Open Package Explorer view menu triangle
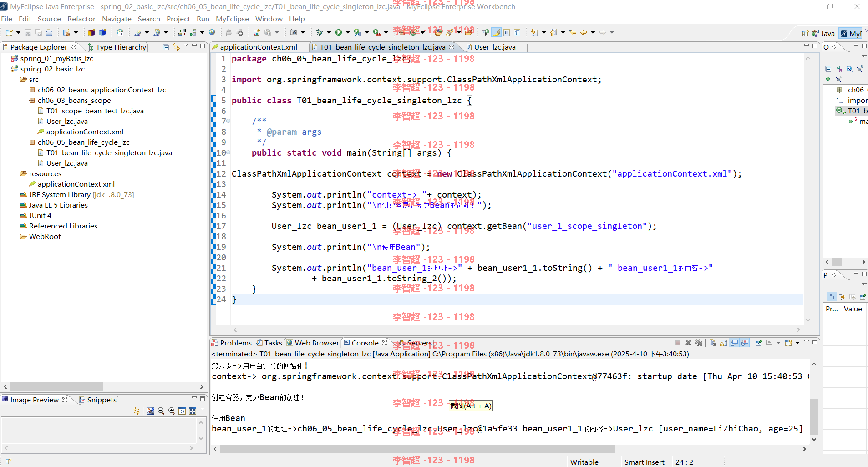868x467 pixels. pos(186,46)
